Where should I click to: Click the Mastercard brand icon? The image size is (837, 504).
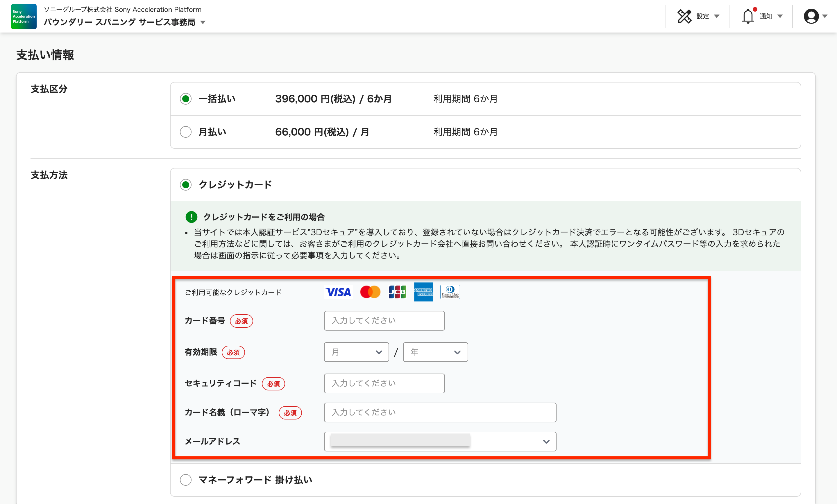pos(370,292)
